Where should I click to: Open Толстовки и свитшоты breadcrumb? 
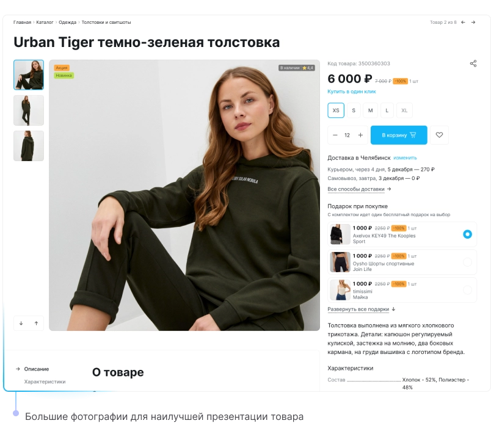coord(106,22)
